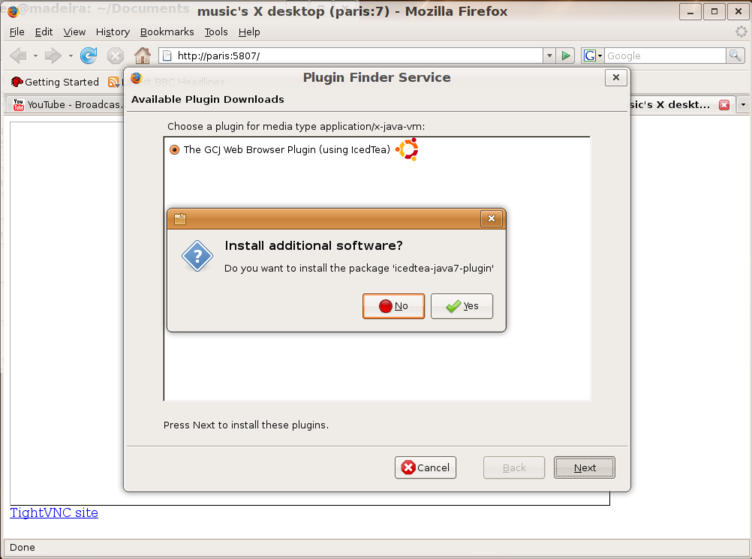Click the Reload page icon
The width and height of the screenshot is (752, 559).
pyautogui.click(x=88, y=56)
